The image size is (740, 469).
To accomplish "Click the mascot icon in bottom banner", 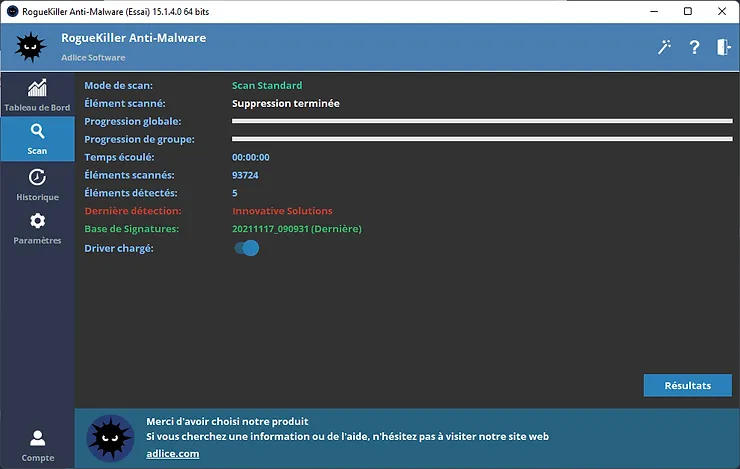I will 110,438.
